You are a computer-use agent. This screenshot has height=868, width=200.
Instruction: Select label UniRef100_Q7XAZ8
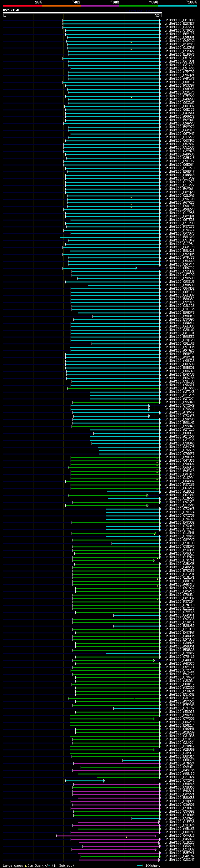point(179,416)
